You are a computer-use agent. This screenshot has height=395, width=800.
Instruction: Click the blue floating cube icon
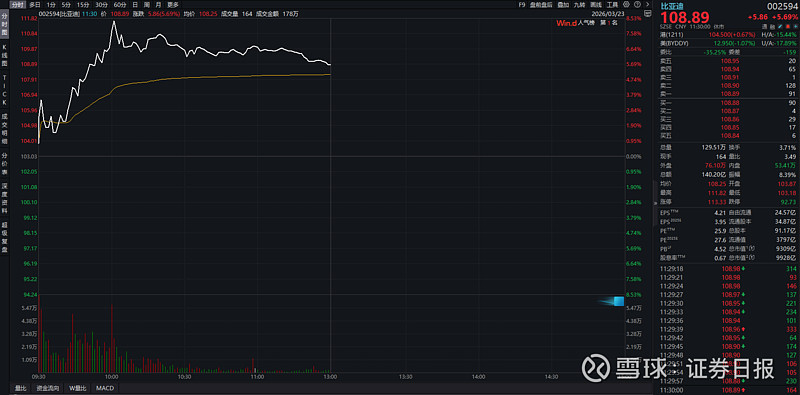click(618, 301)
